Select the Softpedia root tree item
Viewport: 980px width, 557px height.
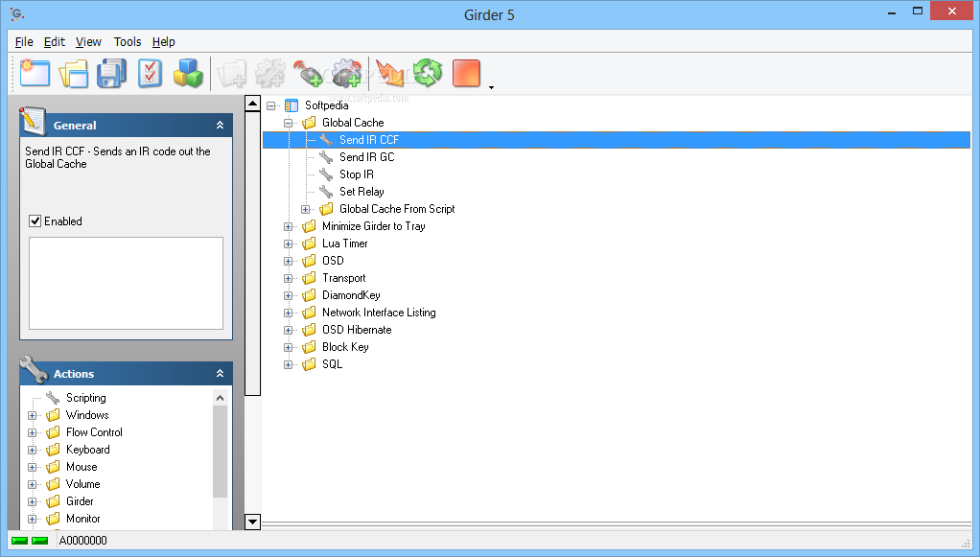tap(326, 105)
